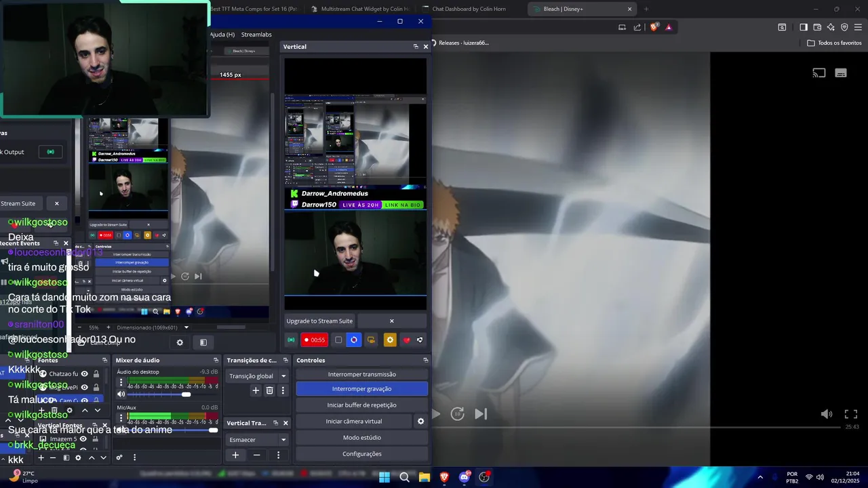868x488 pixels.
Task: Open transition properties three-dot menu
Action: [283, 390]
